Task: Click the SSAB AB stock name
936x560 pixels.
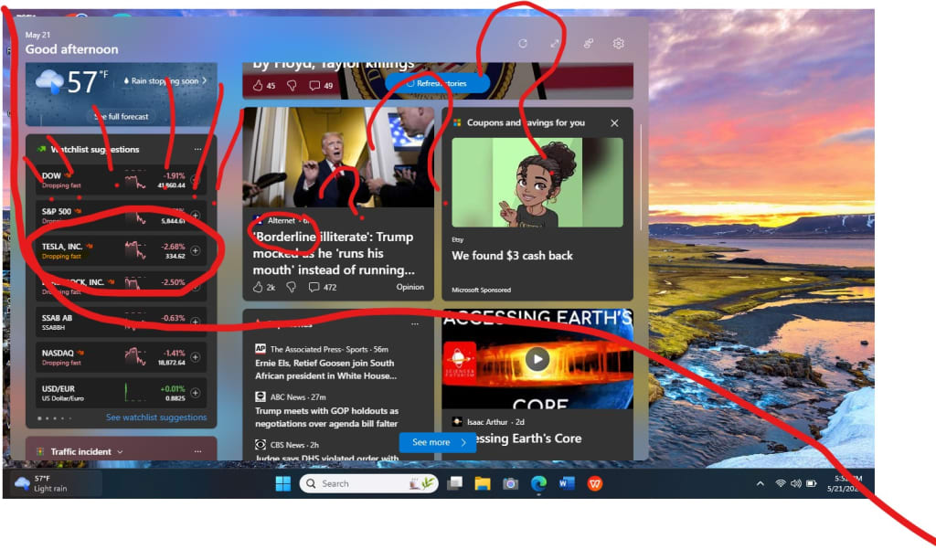Action: 57,318
